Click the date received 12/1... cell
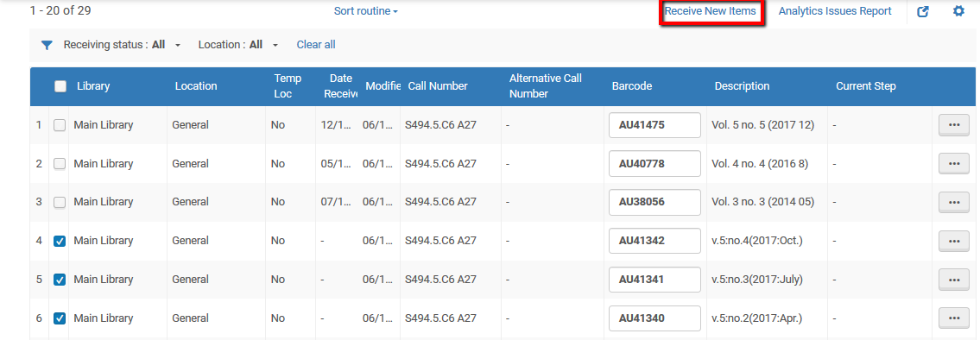 click(336, 125)
